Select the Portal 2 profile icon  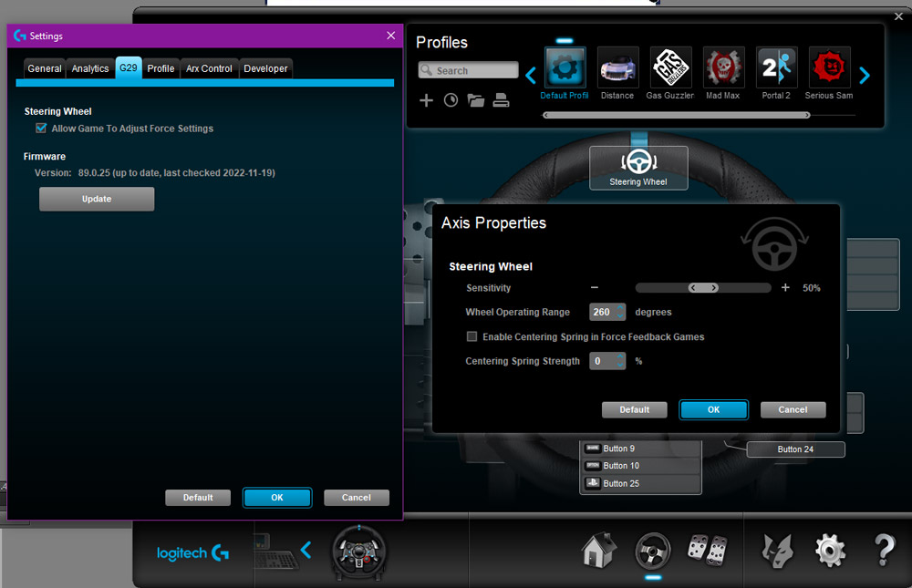click(776, 67)
